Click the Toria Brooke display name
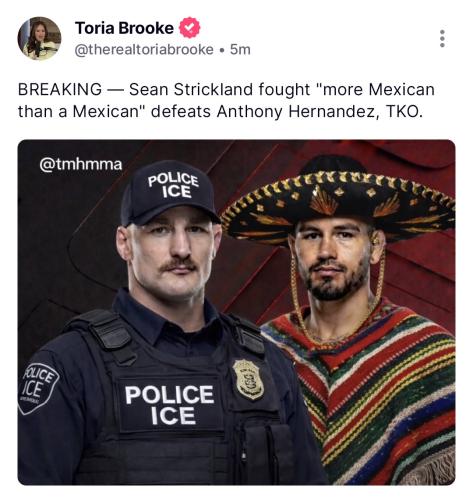Viewport: 473px width, 500px height. [124, 28]
